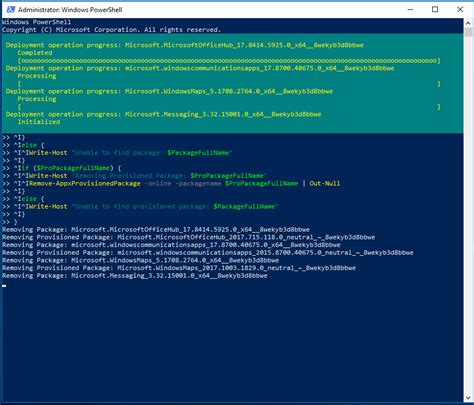Click the scrollbar up arrow
The image size is (474, 405).
(x=468, y=23)
